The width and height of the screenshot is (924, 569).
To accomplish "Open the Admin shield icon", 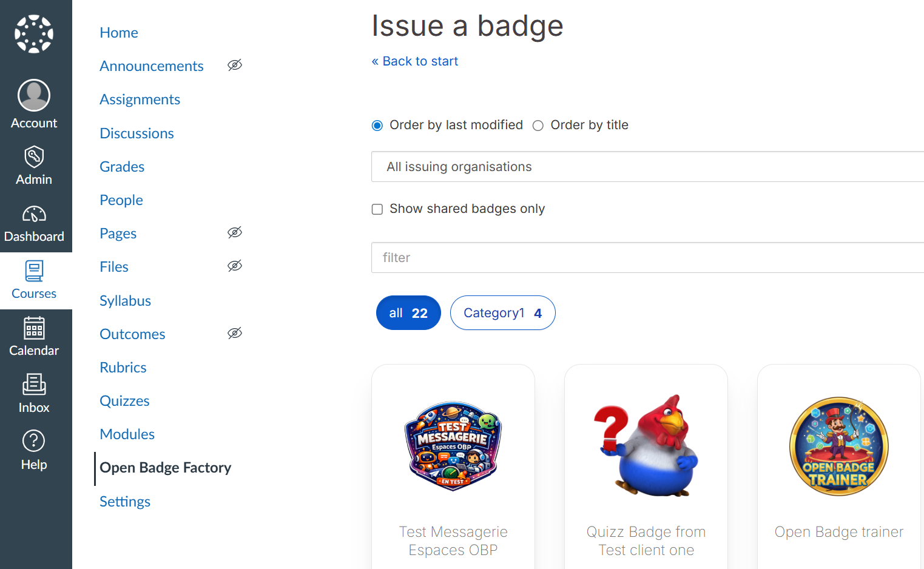I will pos(34,157).
